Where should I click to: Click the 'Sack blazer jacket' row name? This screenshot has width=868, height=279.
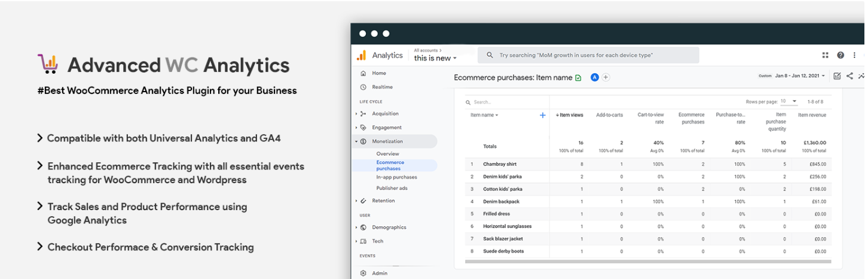503,239
